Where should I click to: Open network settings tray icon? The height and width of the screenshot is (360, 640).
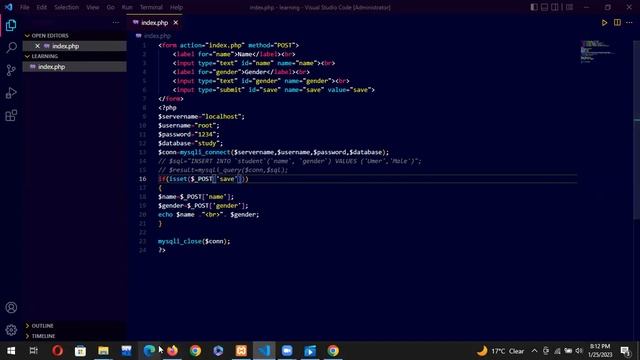[557, 351]
